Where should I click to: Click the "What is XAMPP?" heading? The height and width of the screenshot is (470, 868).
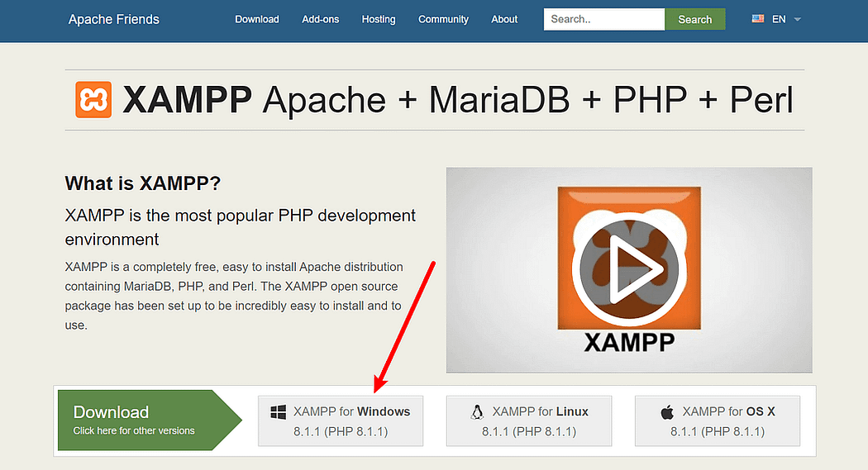[x=143, y=183]
